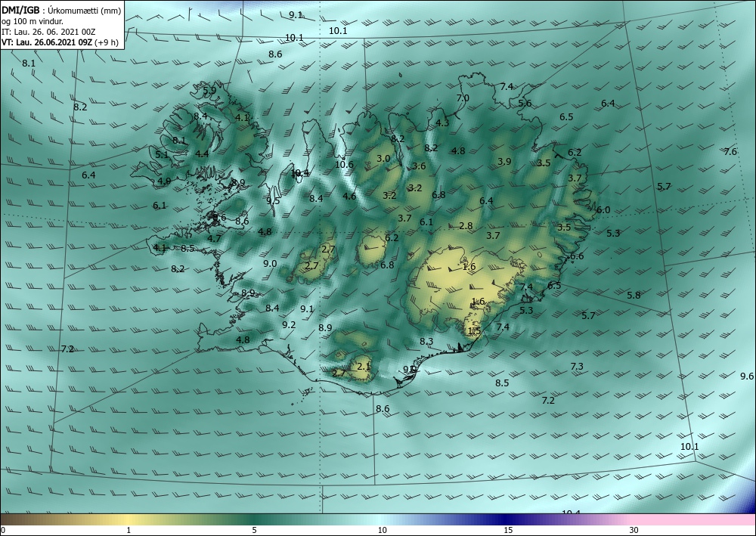Screen dimensions: 756x536
Task: Click the 7.6 value label
Action: [x=730, y=152]
